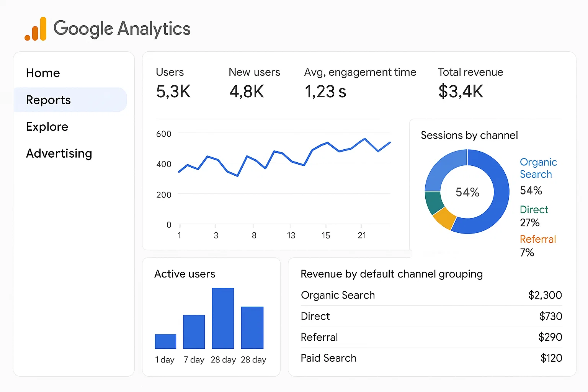The width and height of the screenshot is (588, 392).
Task: Click the 7% value under Referral
Action: click(x=527, y=252)
